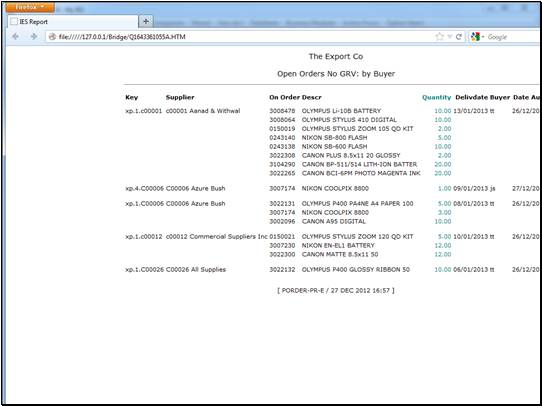This screenshot has width=542, height=406.
Task: Click the browser Back arrow
Action: coord(15,37)
